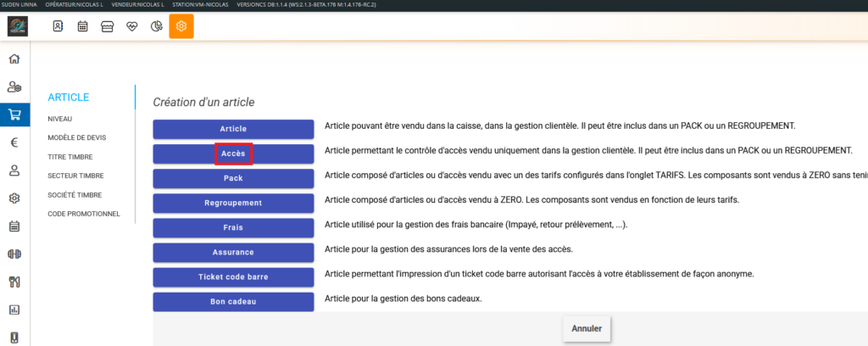868x346 pixels.
Task: Click the store icon in top toolbar
Action: (108, 26)
